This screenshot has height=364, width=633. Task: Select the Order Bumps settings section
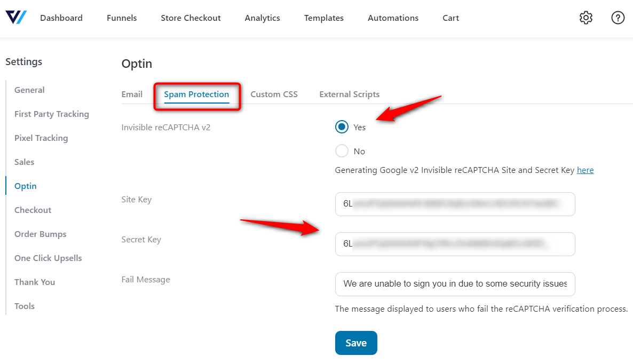coord(40,234)
